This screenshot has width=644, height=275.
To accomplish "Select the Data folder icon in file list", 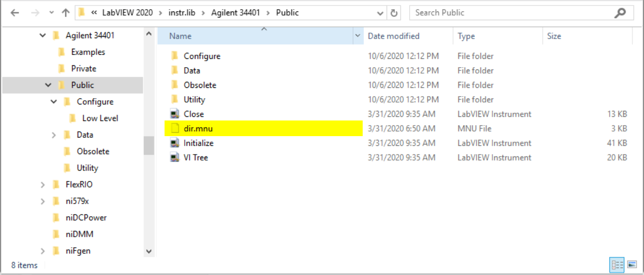I will (175, 70).
